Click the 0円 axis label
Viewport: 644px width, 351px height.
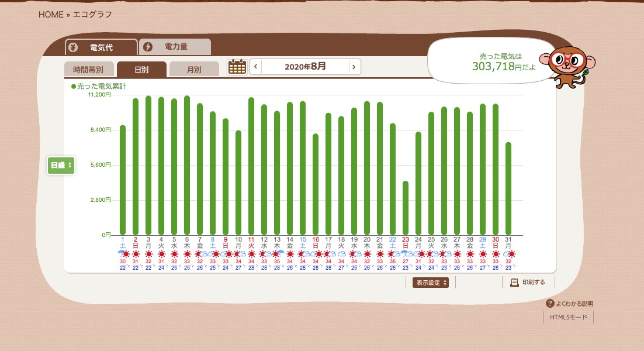click(106, 235)
